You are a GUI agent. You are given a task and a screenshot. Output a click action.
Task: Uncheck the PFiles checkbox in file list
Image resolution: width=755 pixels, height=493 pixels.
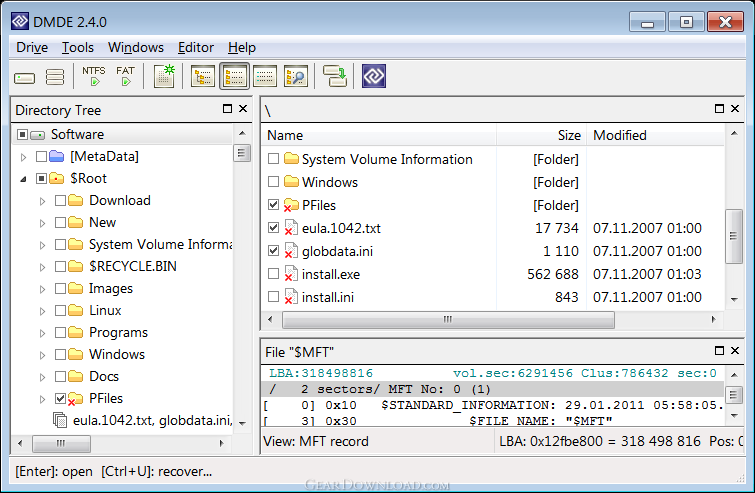[x=273, y=205]
